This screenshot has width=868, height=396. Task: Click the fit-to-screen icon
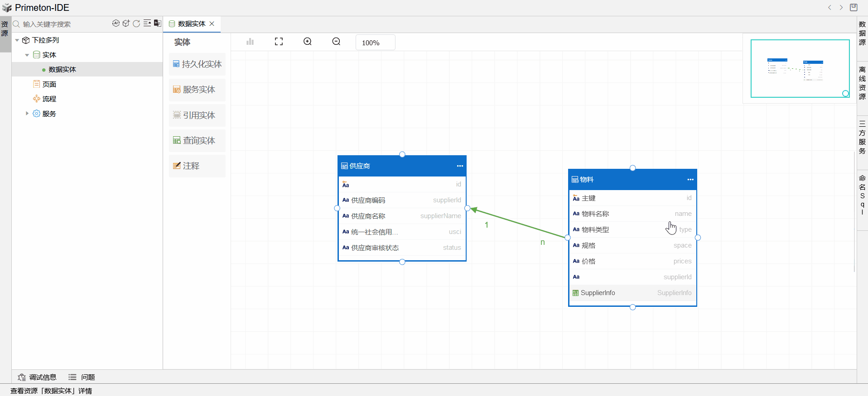point(279,42)
